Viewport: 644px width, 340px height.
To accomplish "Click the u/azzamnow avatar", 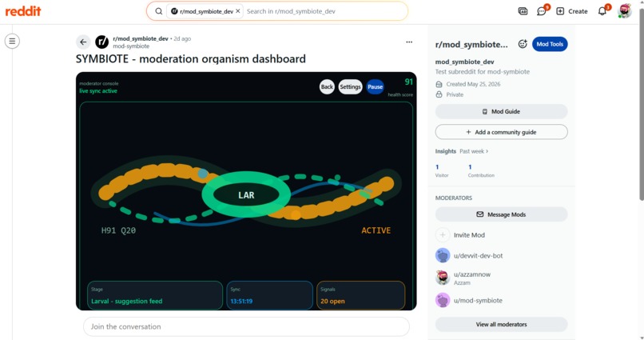I will (x=443, y=278).
